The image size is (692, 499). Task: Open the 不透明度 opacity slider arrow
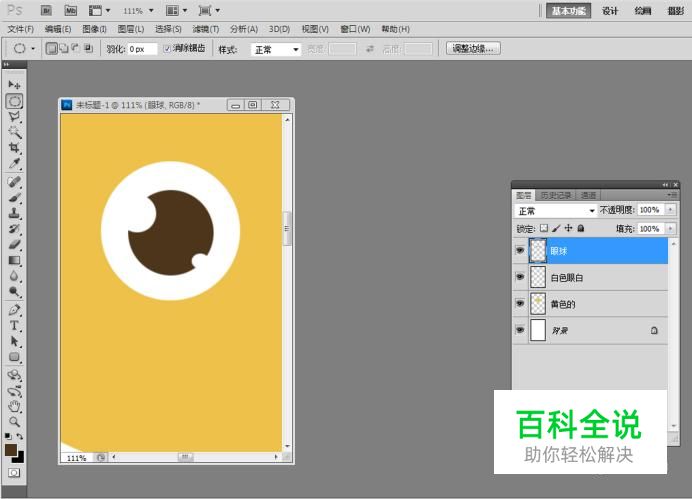(671, 210)
